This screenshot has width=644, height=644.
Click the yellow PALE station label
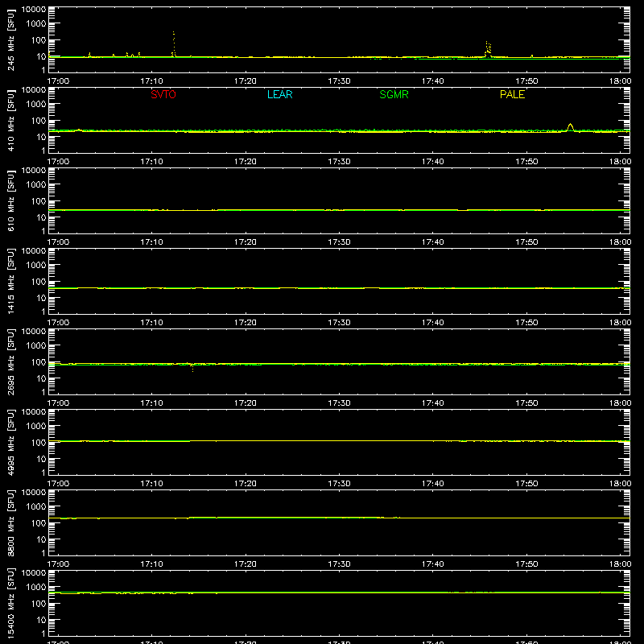click(x=512, y=94)
